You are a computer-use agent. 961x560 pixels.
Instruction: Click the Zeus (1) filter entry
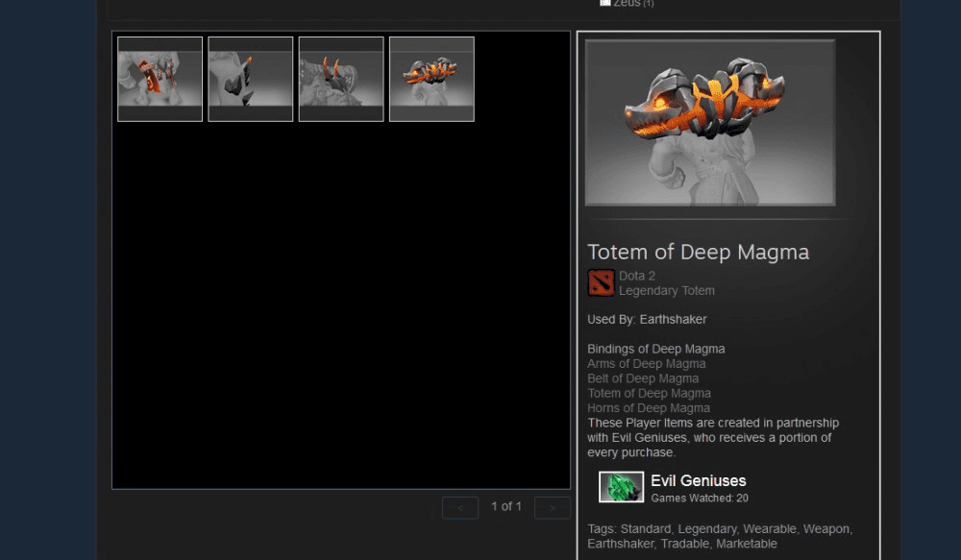pos(627,3)
